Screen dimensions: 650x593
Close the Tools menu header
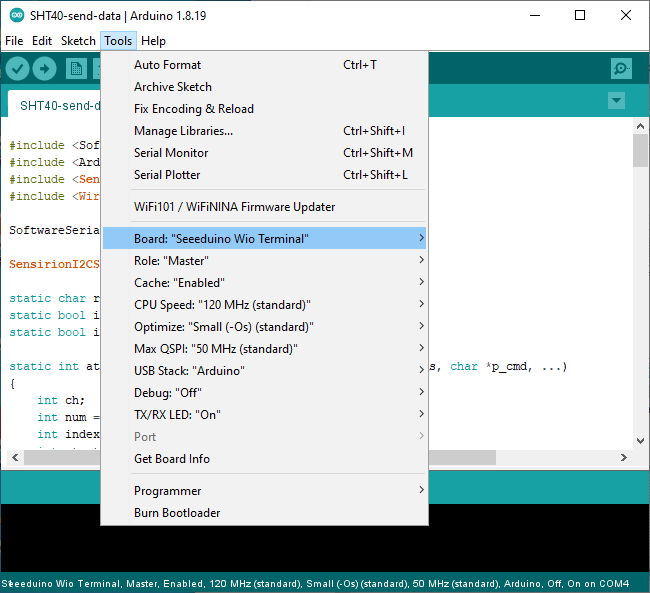118,41
